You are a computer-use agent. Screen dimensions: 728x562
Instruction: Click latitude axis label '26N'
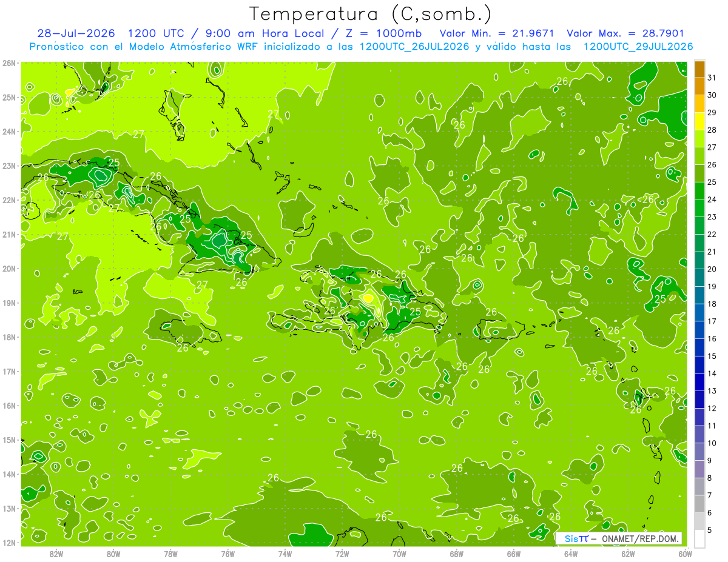(x=9, y=62)
